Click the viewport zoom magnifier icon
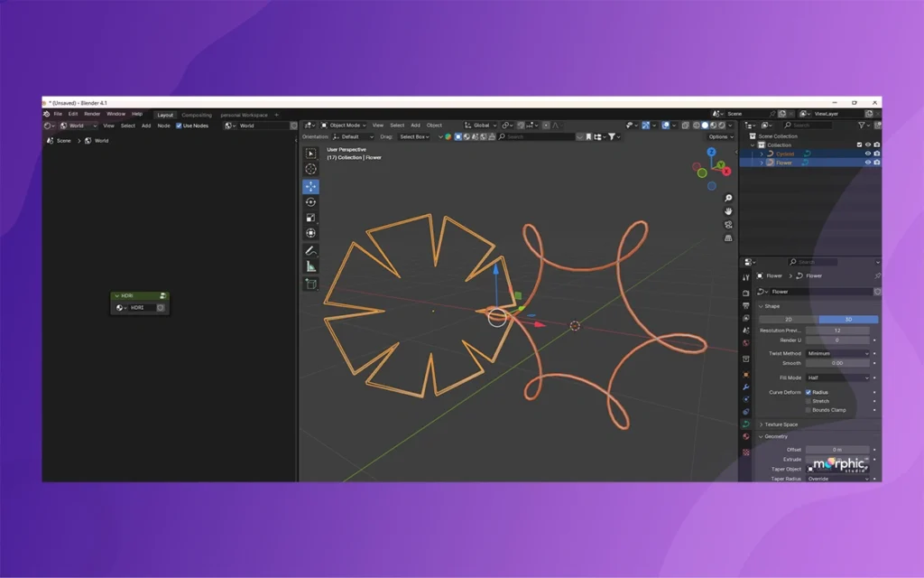The height and width of the screenshot is (578, 924). pyautogui.click(x=728, y=198)
